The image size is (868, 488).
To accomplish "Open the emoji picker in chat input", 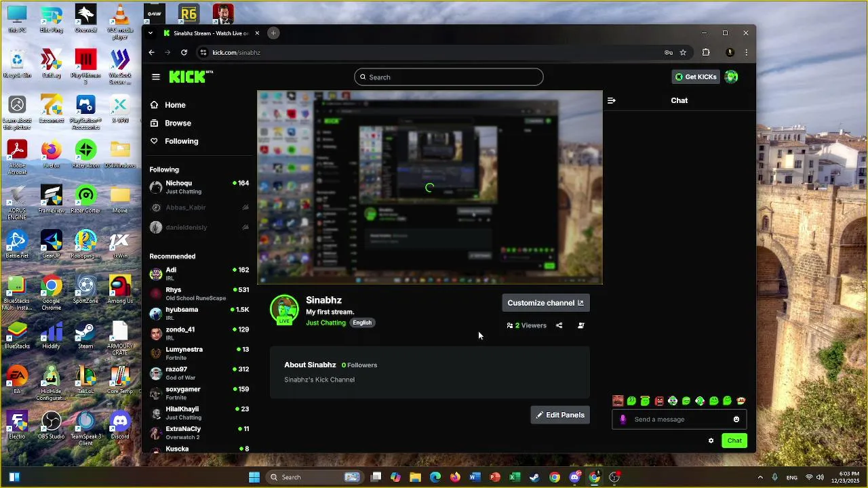I will pyautogui.click(x=736, y=420).
